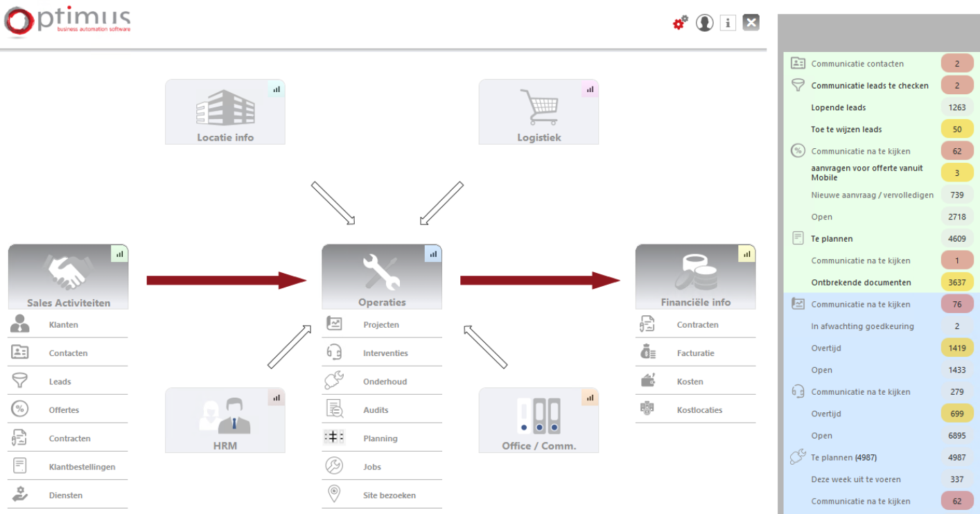The image size is (980, 514).
Task: Click the red settings gears icon
Action: point(681,23)
